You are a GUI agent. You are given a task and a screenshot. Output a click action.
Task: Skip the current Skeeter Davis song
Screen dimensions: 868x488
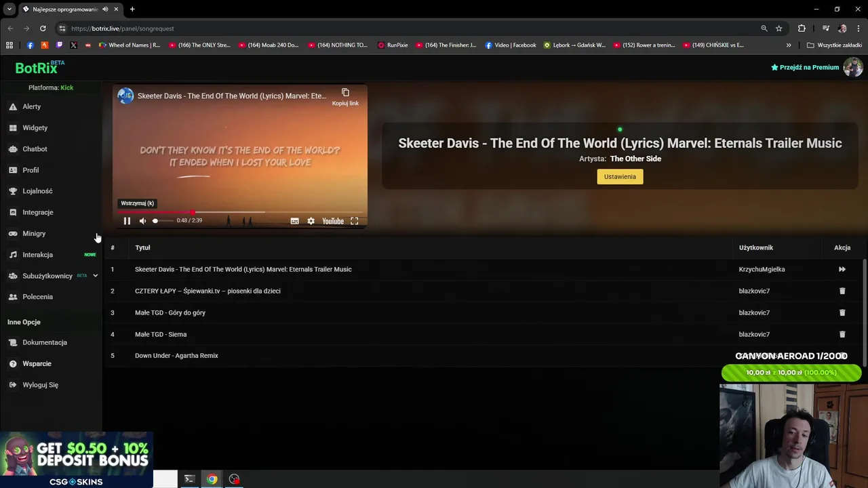[x=842, y=269]
